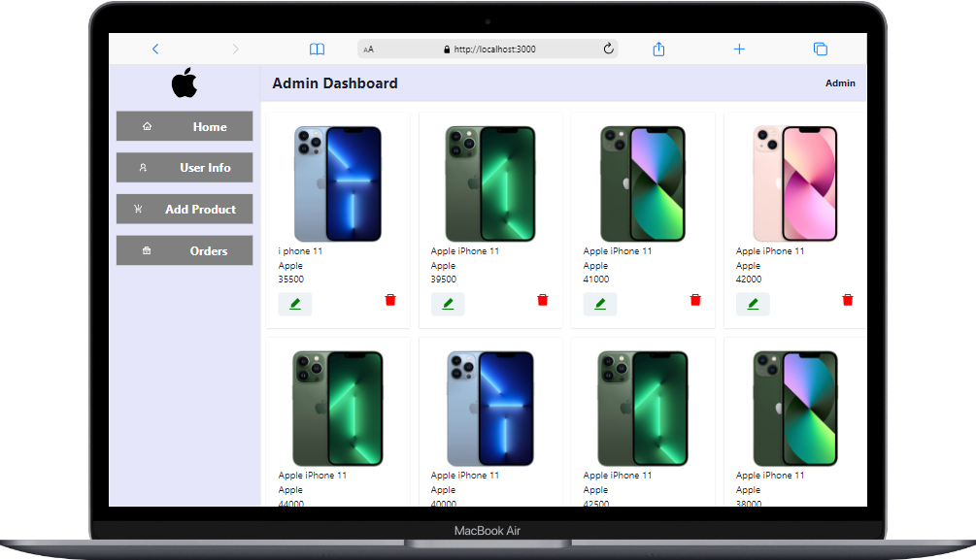Click the 42000 price text
This screenshot has height=560, width=976.
(x=749, y=279)
